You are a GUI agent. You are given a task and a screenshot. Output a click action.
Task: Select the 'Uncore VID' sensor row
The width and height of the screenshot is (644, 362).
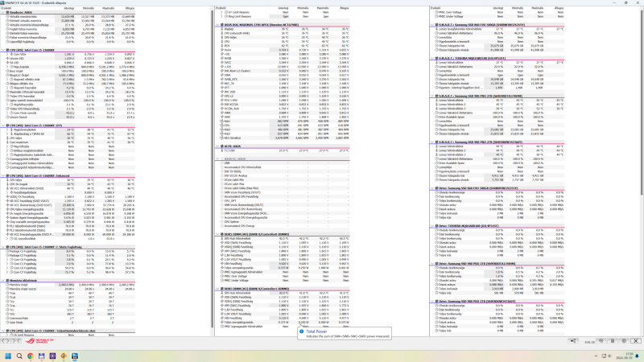(x=68, y=58)
